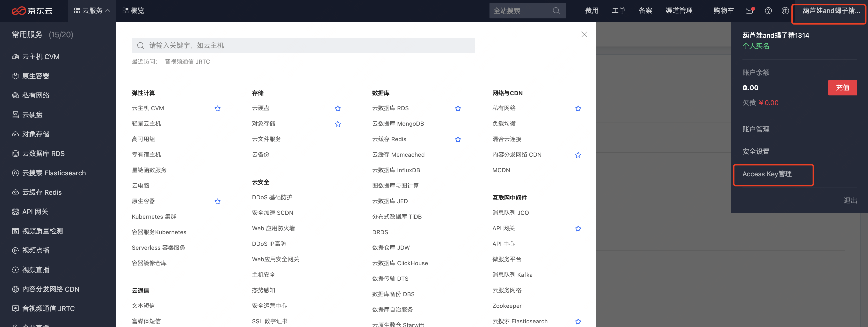Viewport: 868px width, 327px height.
Task: Open 分布式数据库 TiDB service
Action: (x=397, y=217)
